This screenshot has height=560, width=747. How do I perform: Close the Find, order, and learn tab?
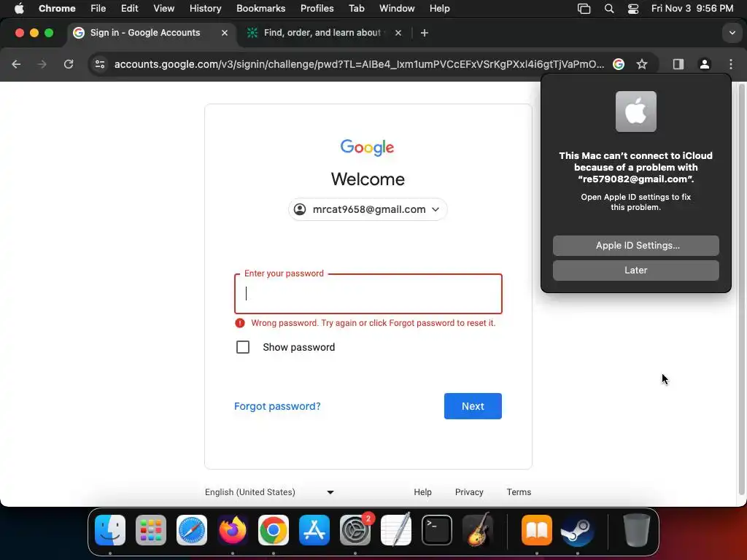tap(398, 33)
